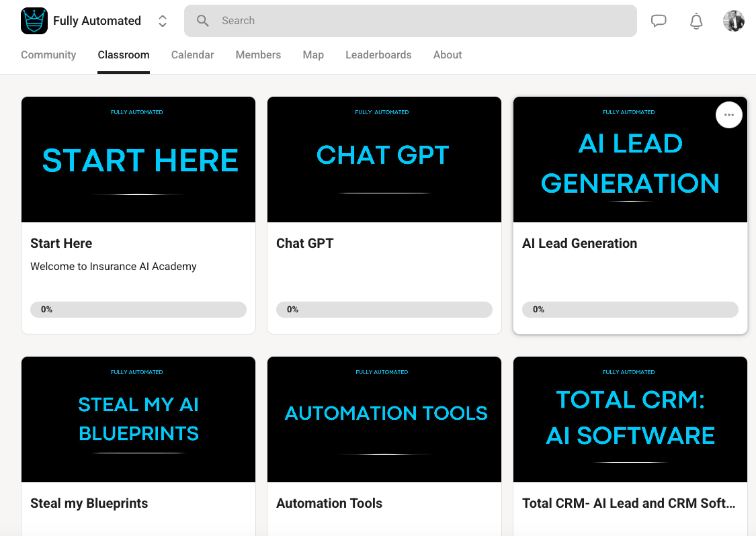The width and height of the screenshot is (756, 536).
Task: Expand the Fully Automated group switcher arrows
Action: click(x=163, y=21)
